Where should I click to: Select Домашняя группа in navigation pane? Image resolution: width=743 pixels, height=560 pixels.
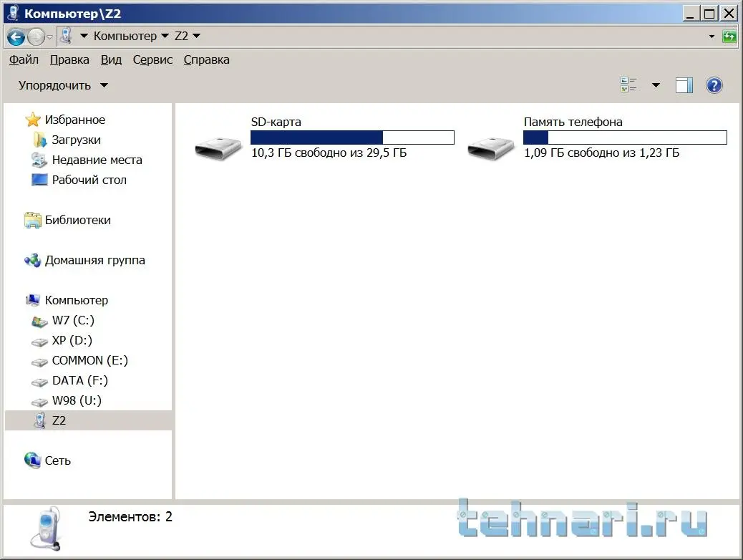(x=94, y=261)
